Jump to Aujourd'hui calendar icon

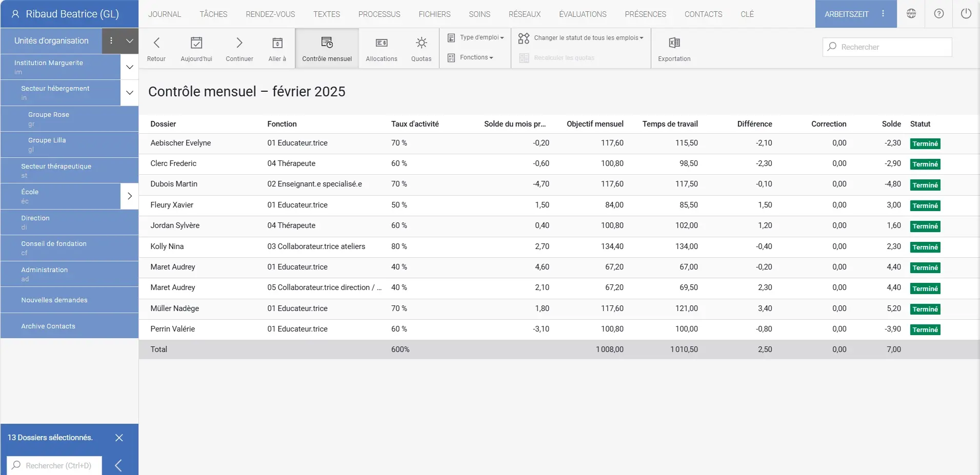pos(196,43)
